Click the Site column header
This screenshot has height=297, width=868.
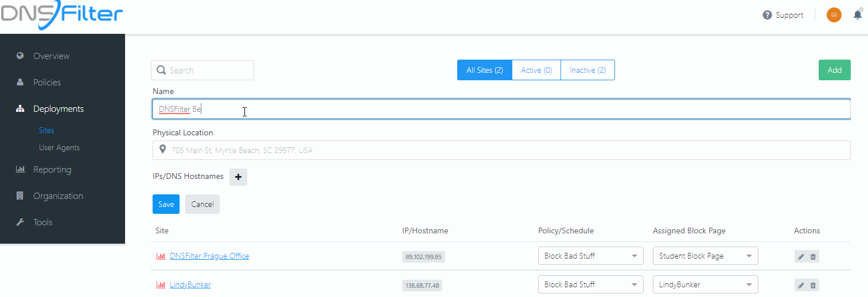click(162, 230)
